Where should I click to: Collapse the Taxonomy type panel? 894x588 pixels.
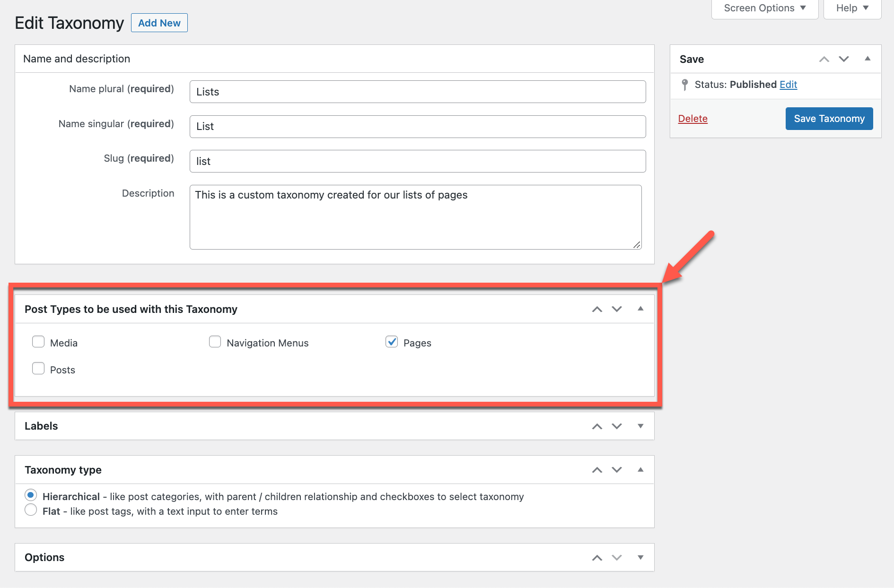[x=640, y=469]
